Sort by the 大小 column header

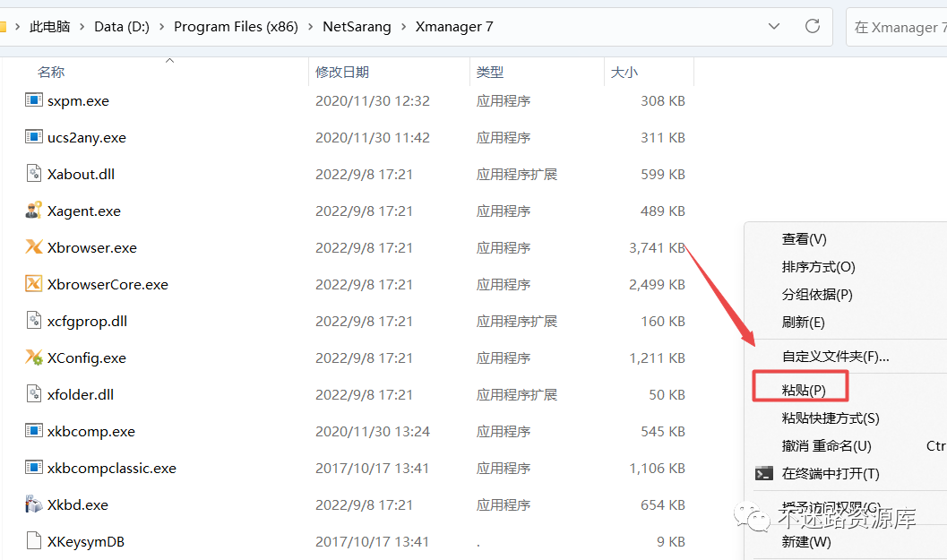point(624,73)
